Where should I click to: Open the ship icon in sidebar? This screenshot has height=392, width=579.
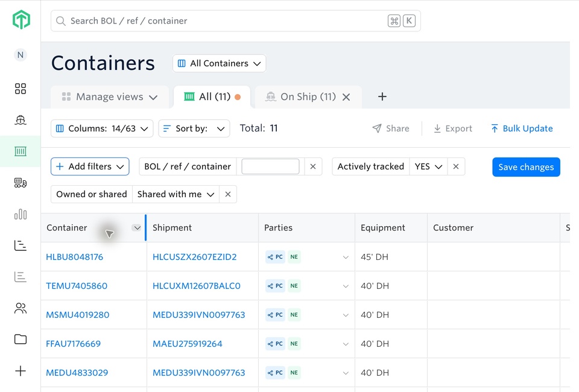21,120
